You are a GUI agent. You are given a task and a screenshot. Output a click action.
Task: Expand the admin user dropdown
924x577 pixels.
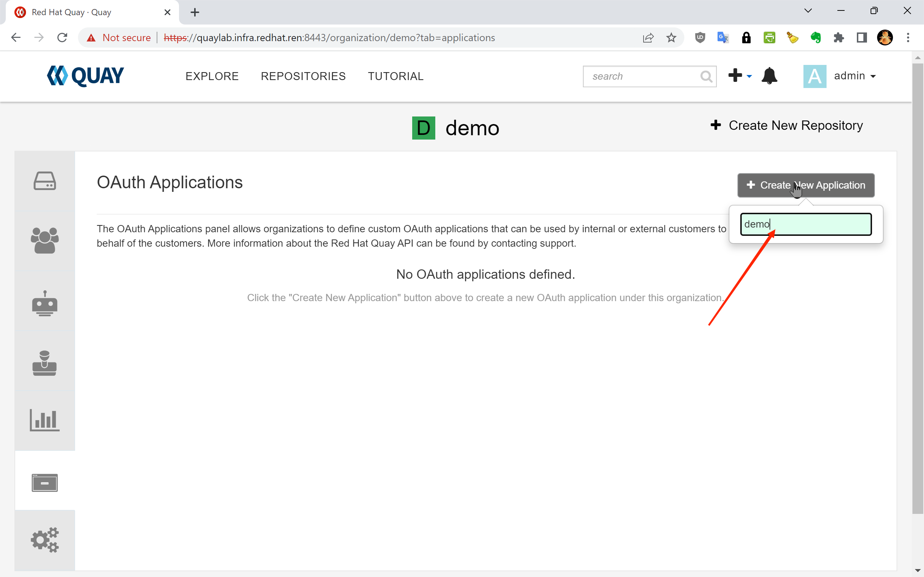pos(854,76)
